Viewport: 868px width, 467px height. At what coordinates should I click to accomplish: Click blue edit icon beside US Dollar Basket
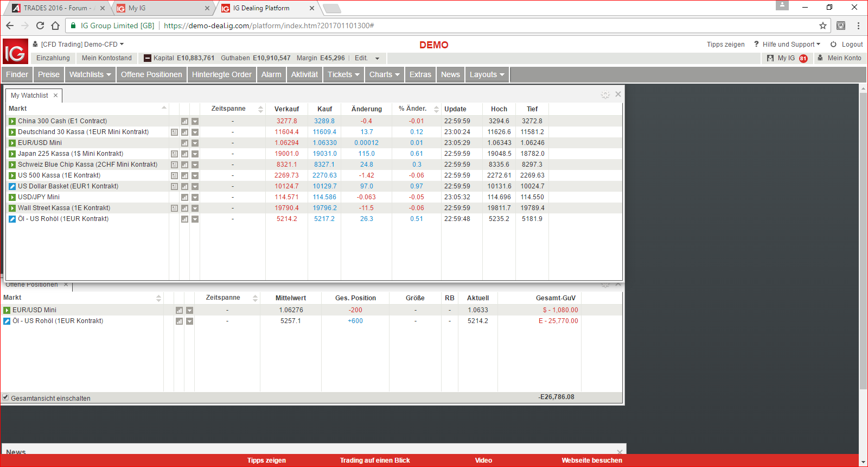[x=12, y=186]
